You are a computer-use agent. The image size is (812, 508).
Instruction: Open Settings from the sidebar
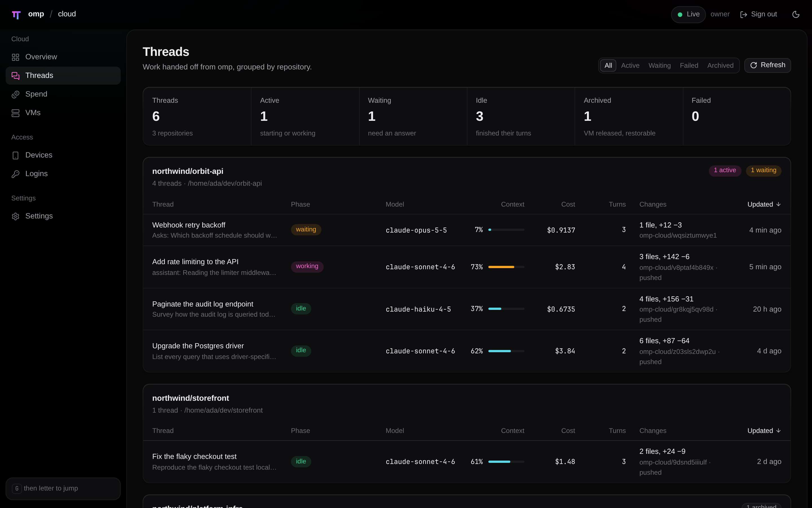tap(63, 216)
